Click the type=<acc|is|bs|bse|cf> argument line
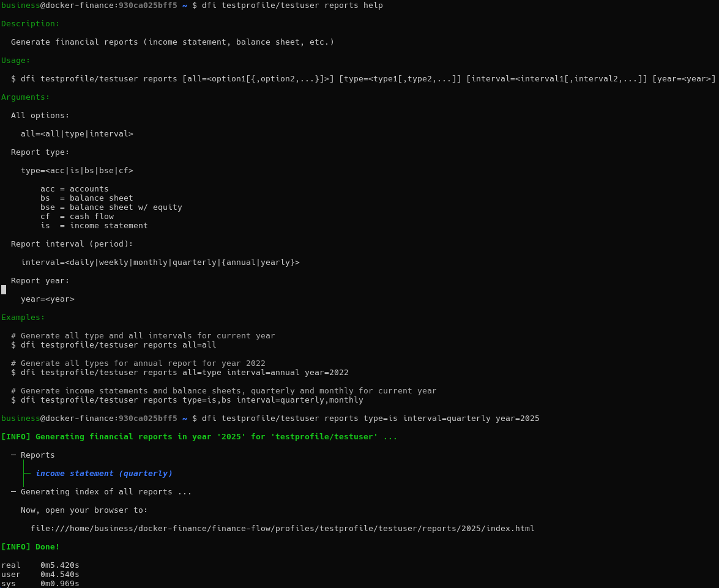 click(x=76, y=171)
